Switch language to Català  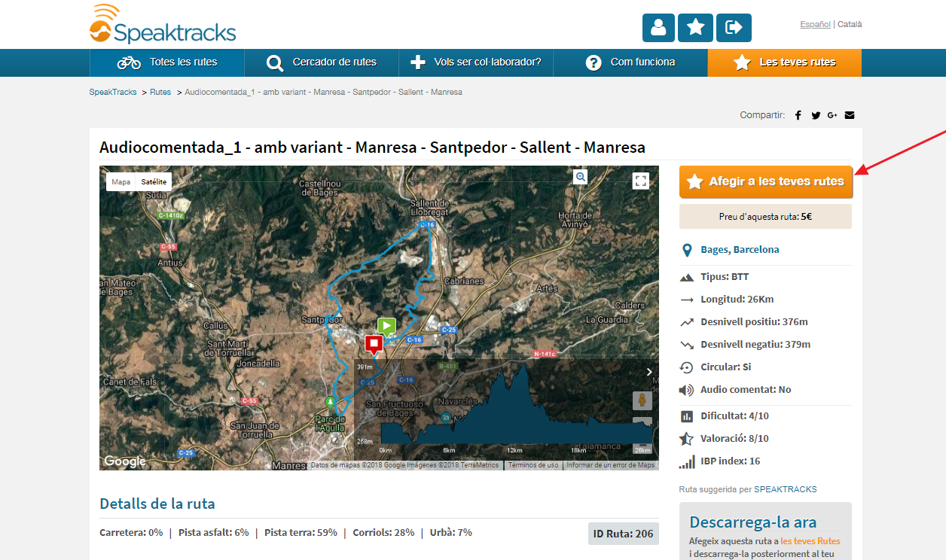pyautogui.click(x=850, y=24)
